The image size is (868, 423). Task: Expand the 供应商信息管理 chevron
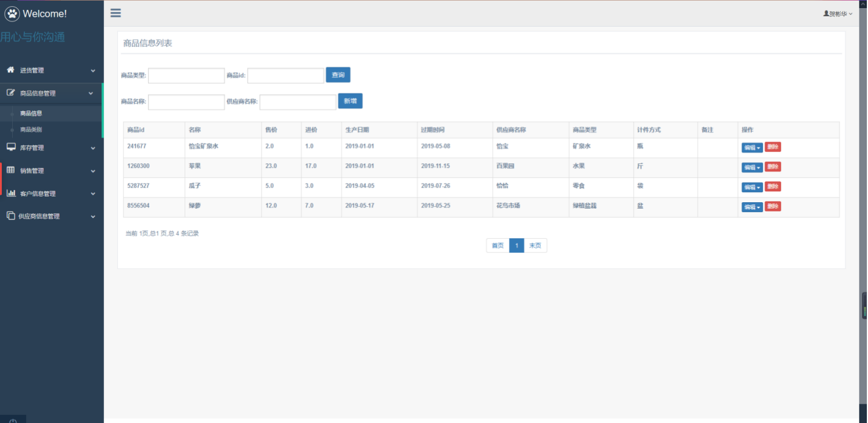click(x=93, y=216)
